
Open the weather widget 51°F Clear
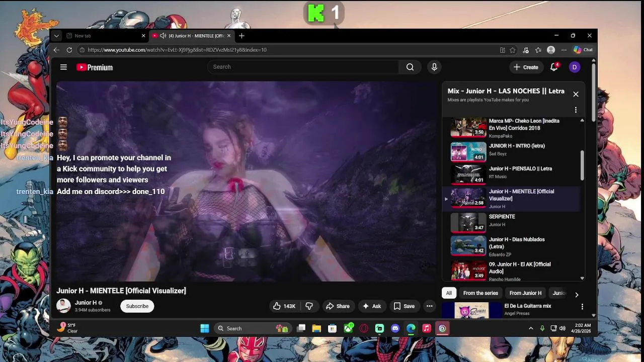tap(67, 328)
